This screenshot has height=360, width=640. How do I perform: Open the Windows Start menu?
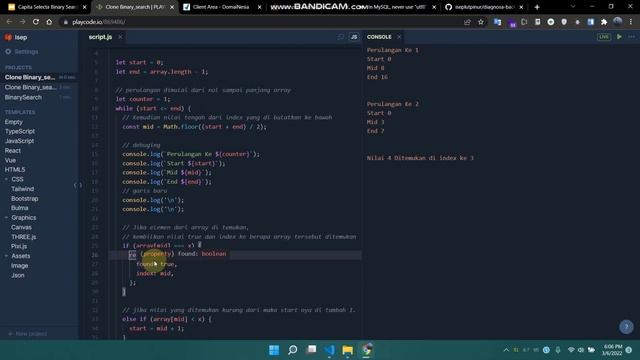[274, 350]
